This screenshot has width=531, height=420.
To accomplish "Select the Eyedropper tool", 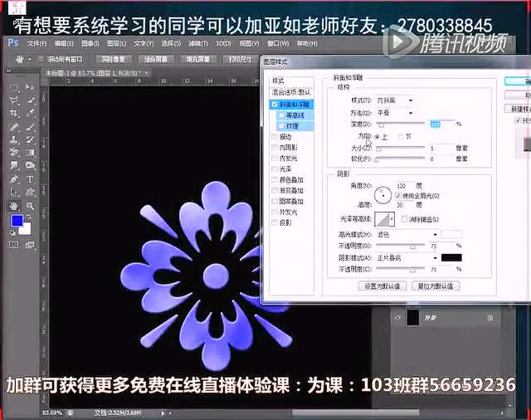I will coord(30,113).
